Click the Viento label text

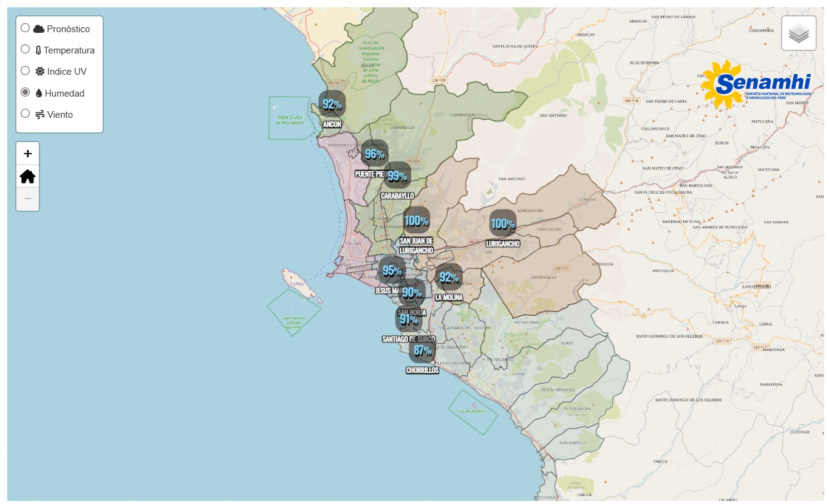tap(60, 114)
